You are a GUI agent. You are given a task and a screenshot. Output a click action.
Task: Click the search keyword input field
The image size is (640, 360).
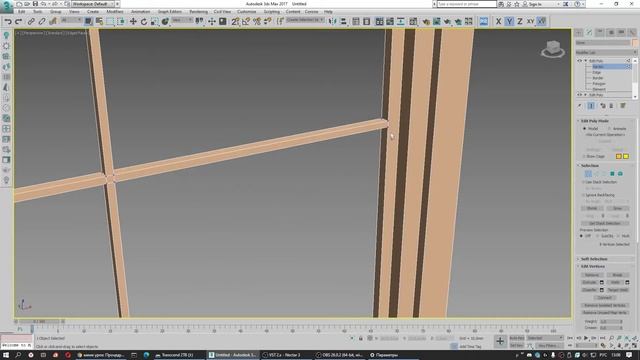467,4
